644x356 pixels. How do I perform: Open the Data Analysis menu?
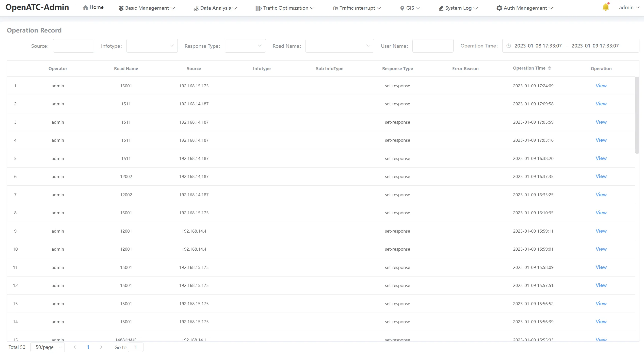215,8
